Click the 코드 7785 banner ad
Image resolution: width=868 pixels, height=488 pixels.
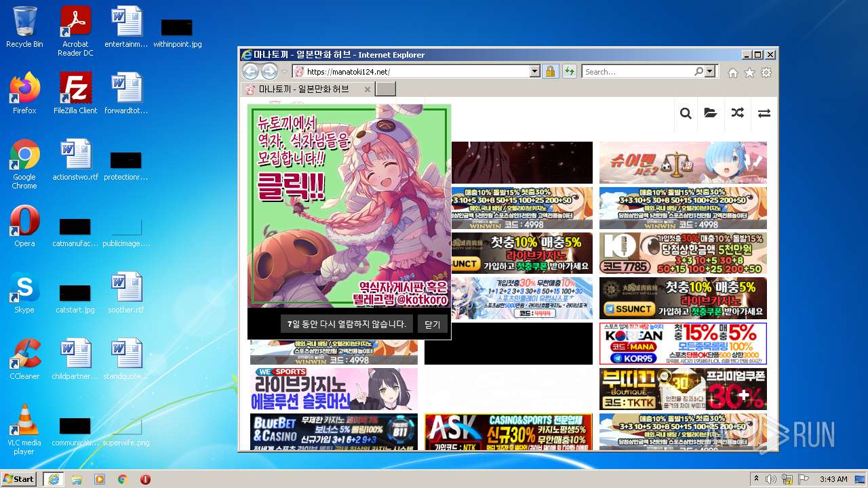[x=683, y=253]
